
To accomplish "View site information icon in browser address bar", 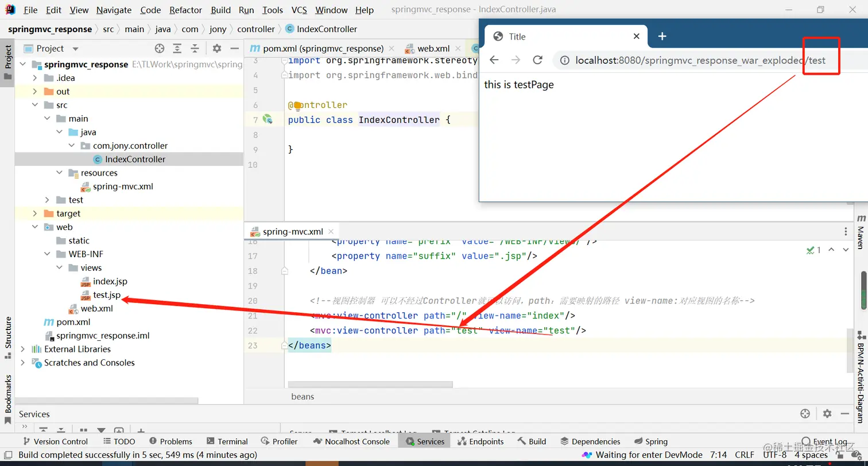I will pyautogui.click(x=565, y=60).
